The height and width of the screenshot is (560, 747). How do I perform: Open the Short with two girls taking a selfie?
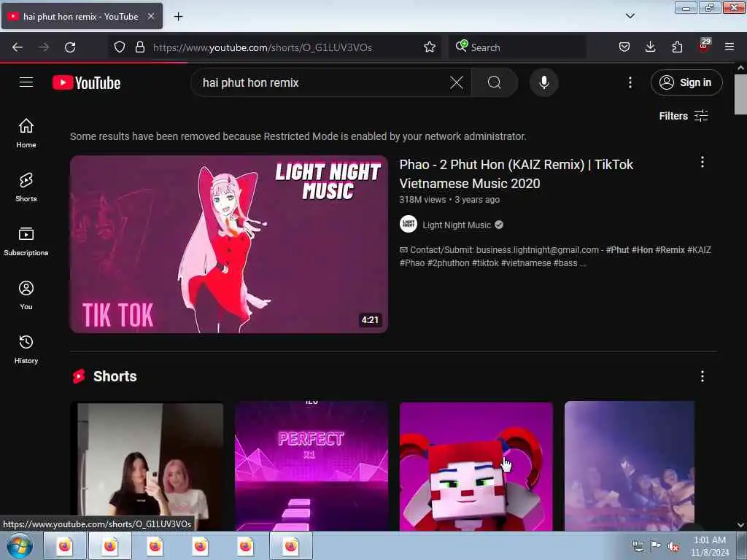point(147,466)
